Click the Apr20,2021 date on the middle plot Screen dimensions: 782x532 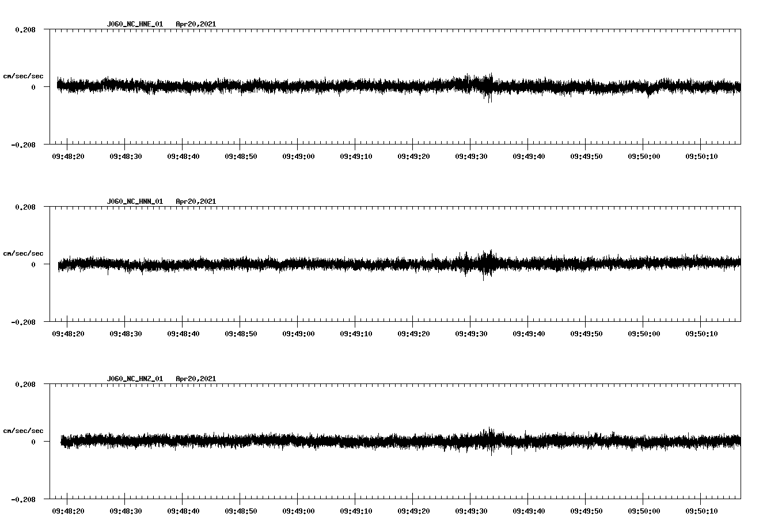(x=196, y=201)
